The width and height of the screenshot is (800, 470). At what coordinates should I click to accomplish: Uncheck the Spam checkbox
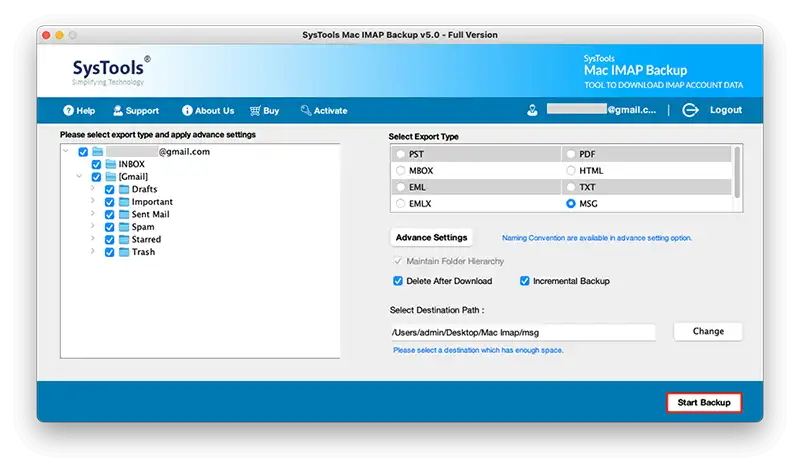click(110, 227)
